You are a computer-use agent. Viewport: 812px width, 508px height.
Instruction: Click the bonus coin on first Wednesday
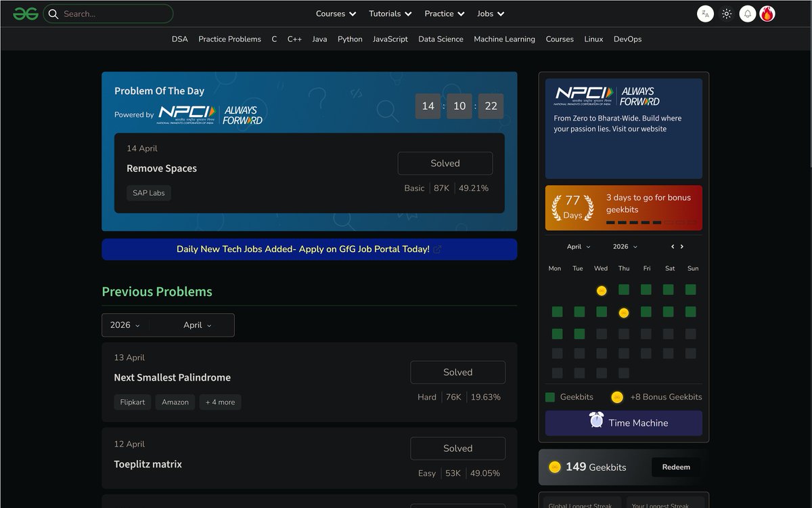pyautogui.click(x=602, y=291)
